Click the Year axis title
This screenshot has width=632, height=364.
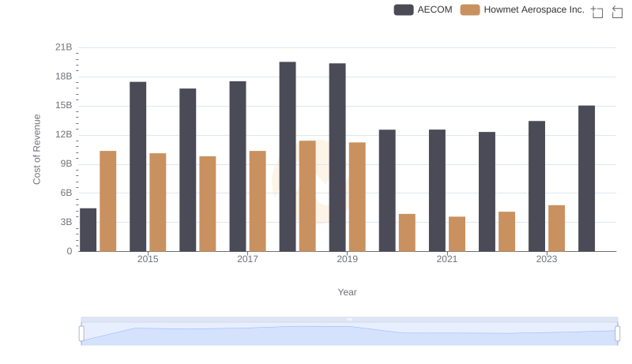(x=347, y=292)
